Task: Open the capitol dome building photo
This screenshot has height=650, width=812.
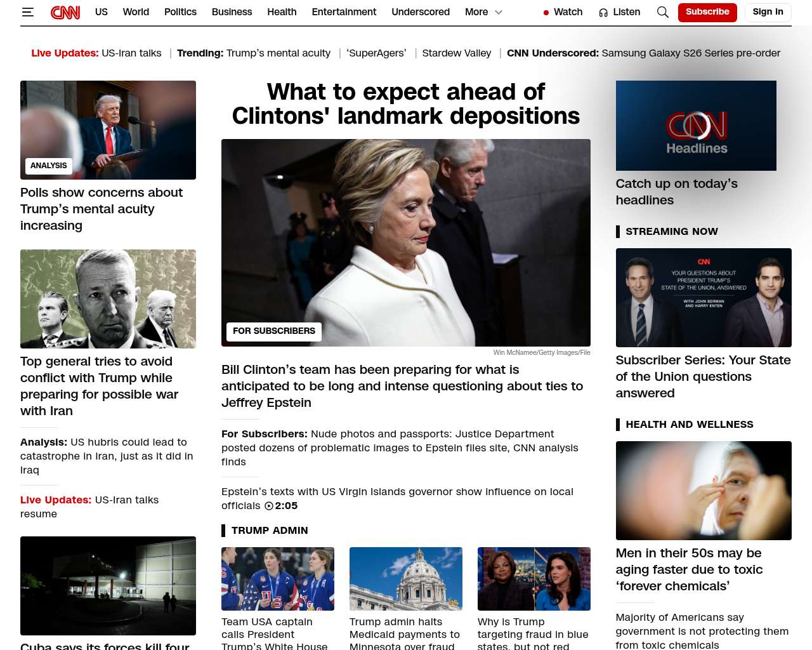Action: click(406, 579)
